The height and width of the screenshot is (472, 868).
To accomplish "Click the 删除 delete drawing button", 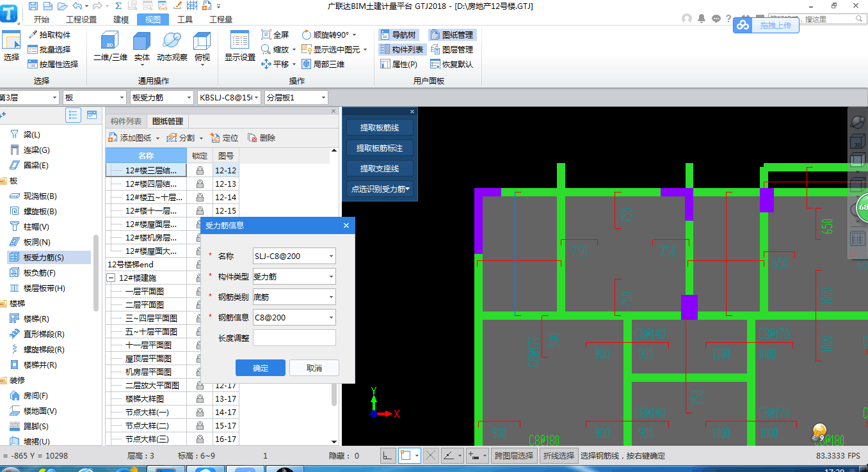I will (x=262, y=138).
